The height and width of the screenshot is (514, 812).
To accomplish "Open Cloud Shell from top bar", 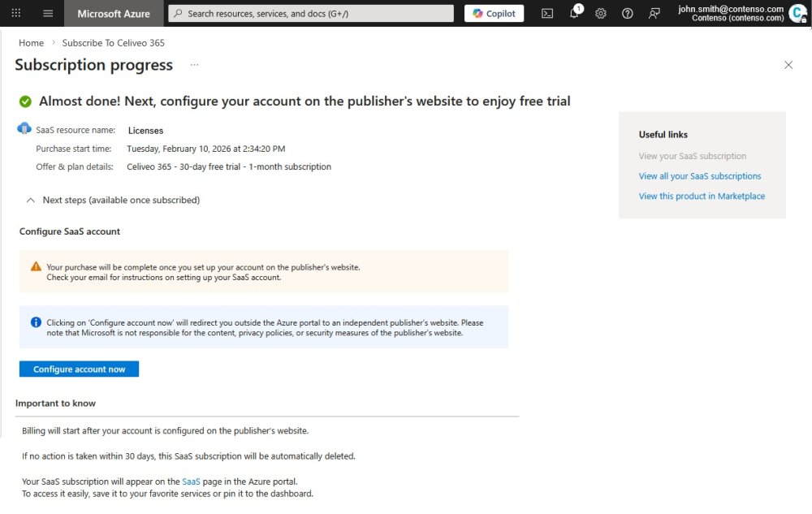I will tap(547, 14).
